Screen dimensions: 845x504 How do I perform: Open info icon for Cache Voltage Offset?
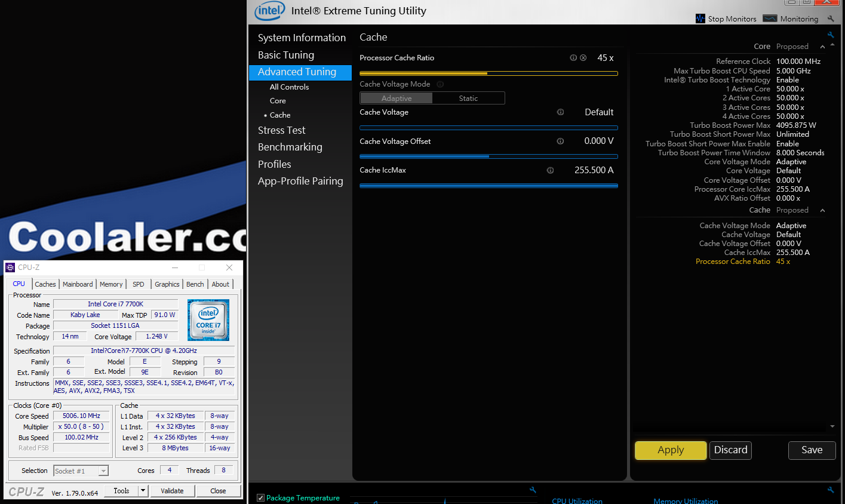(560, 142)
